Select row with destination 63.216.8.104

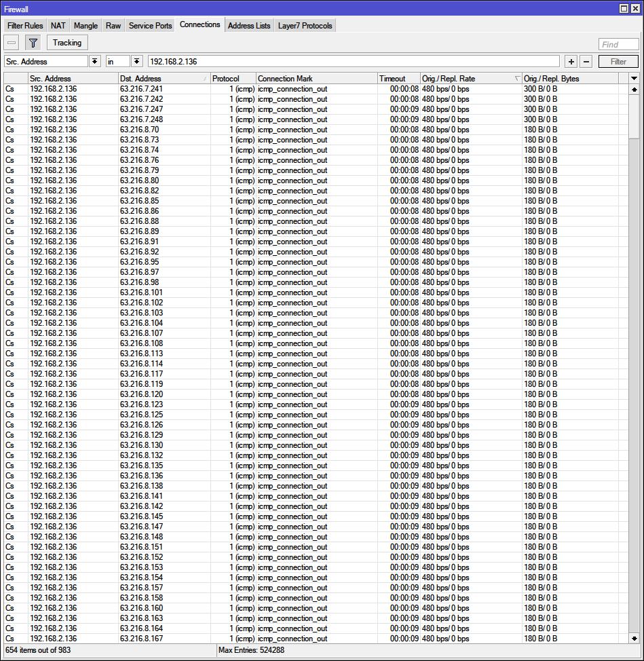316,323
